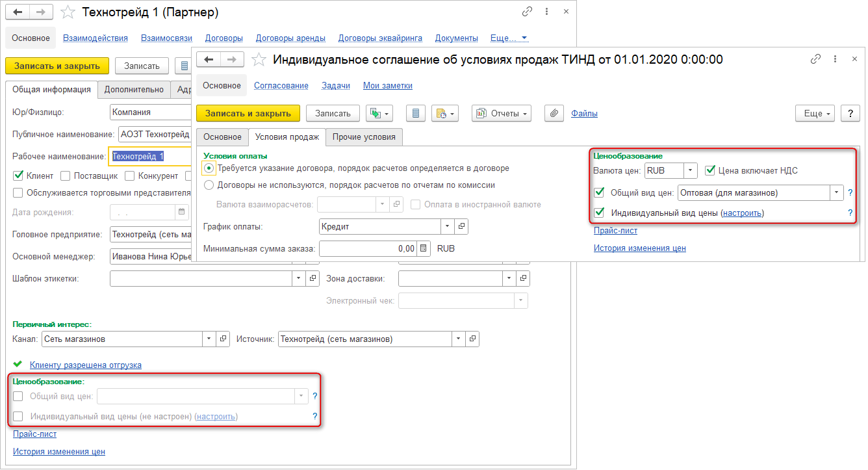The image size is (868, 470).
Task: Enable the Поставщик checkbox
Action: click(x=66, y=176)
